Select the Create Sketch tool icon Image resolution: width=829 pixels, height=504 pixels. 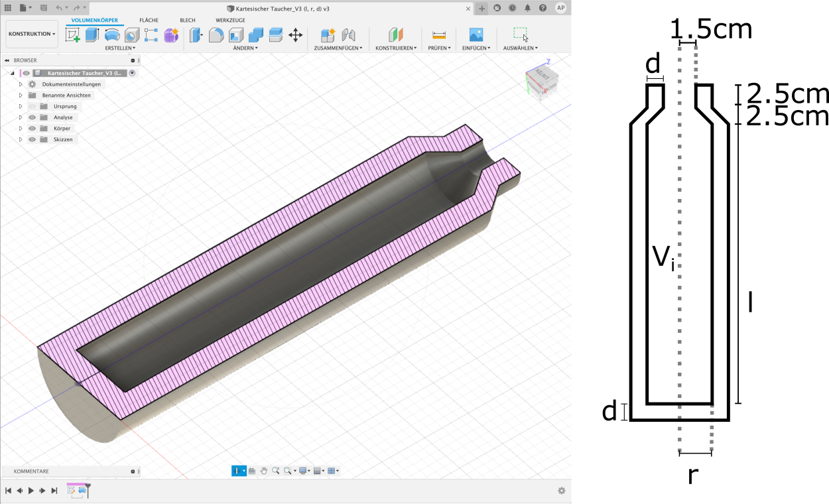point(72,35)
